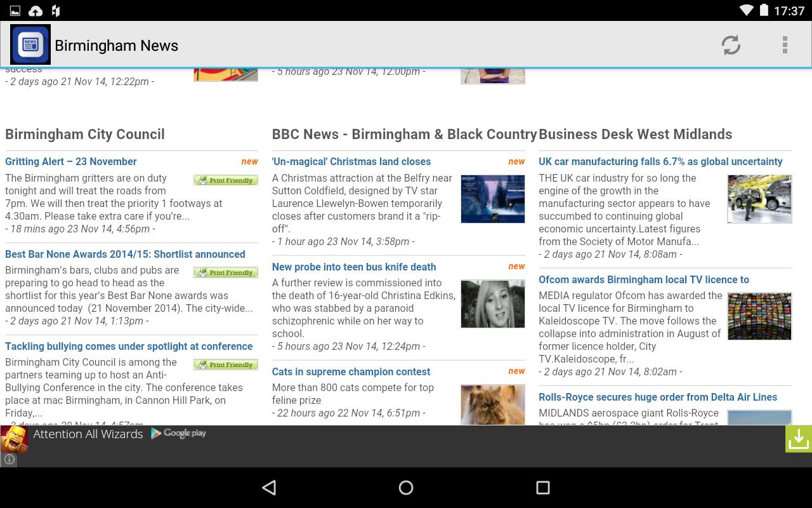This screenshot has width=812, height=508.
Task: Tap the Android Home navigation button
Action: pyautogui.click(x=406, y=487)
